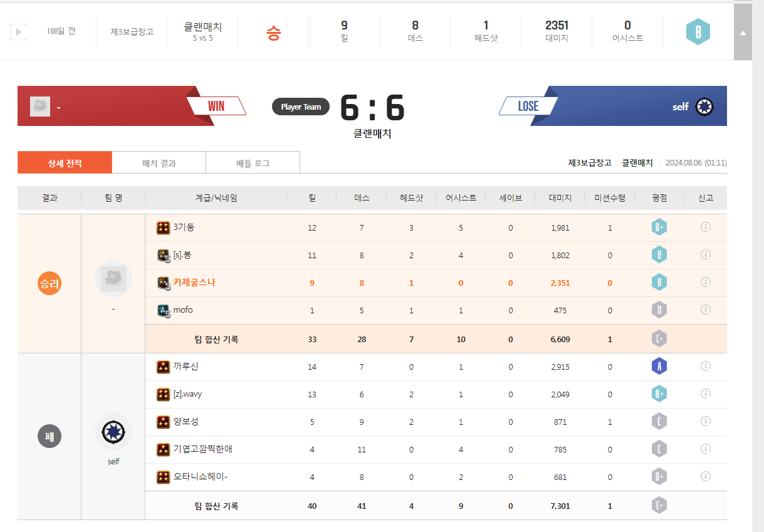
Task: Click the self emblem in blue banner
Action: 704,107
